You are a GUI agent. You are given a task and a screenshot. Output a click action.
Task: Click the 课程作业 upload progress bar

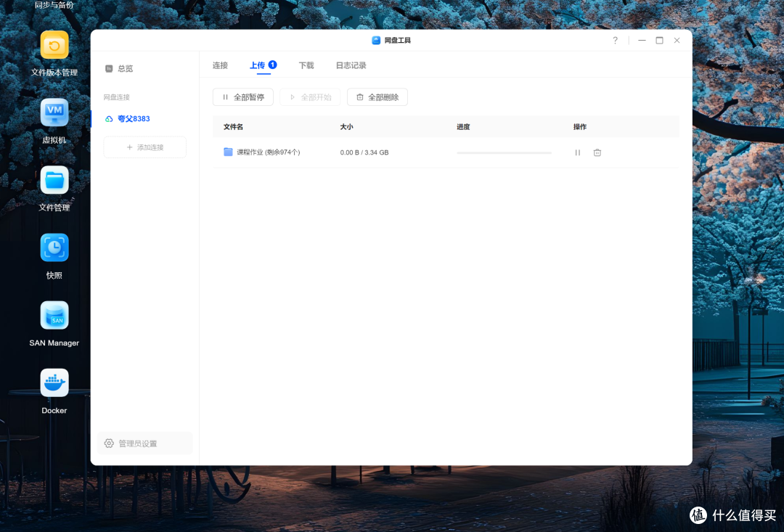click(504, 152)
